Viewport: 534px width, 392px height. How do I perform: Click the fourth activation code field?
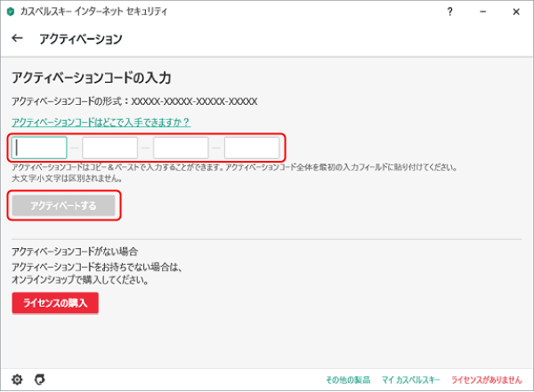pyautogui.click(x=252, y=148)
